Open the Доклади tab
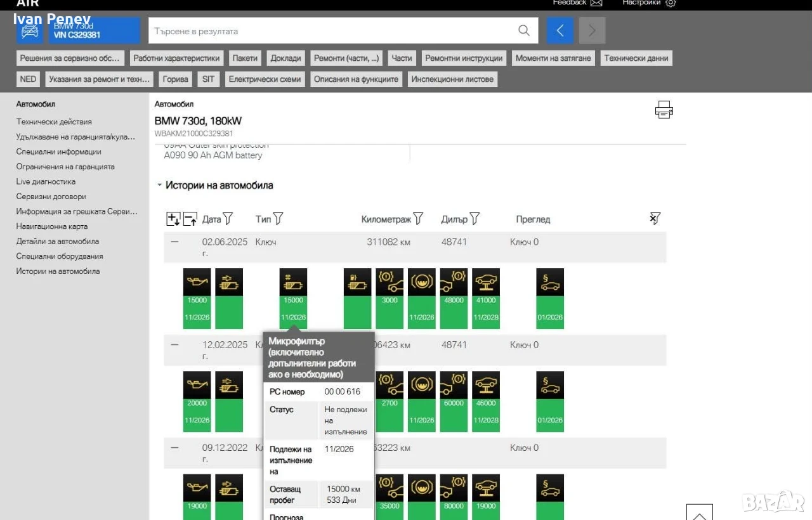 (285, 58)
